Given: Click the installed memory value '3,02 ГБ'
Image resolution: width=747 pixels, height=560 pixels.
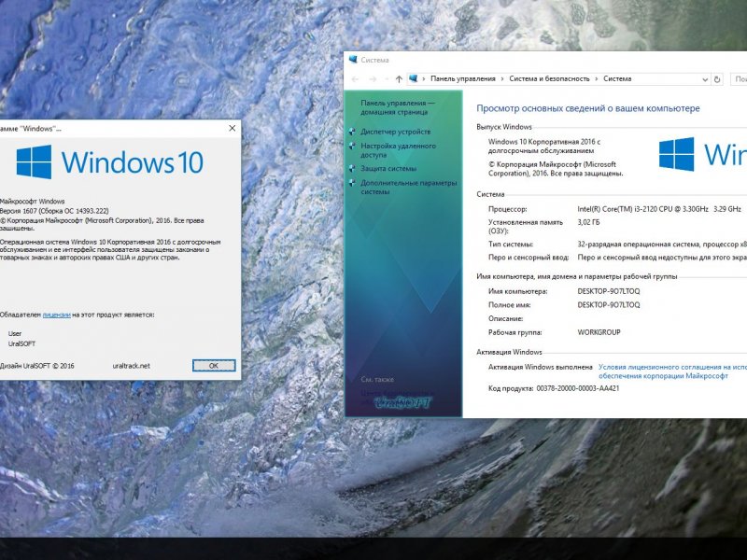Looking at the screenshot, I should click(589, 222).
